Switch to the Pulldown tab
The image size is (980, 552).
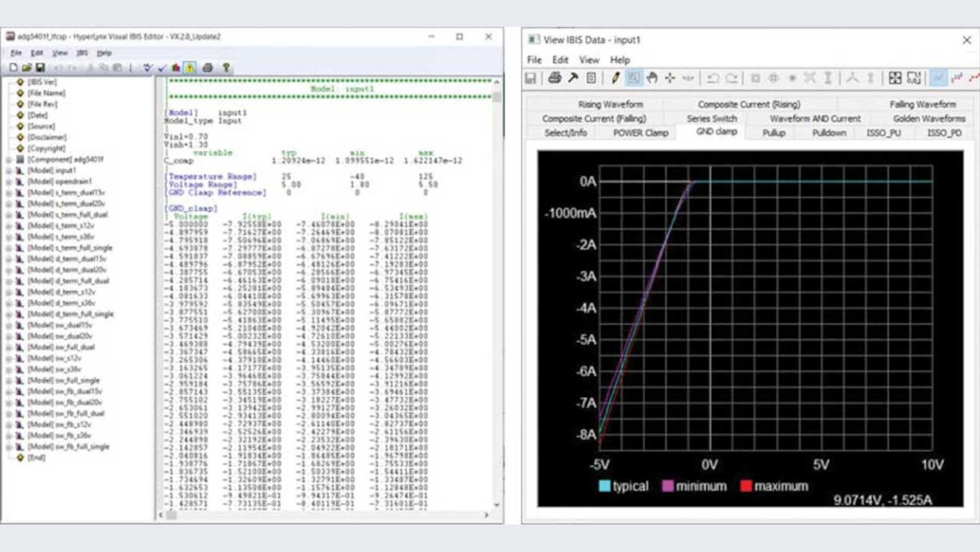pyautogui.click(x=829, y=132)
